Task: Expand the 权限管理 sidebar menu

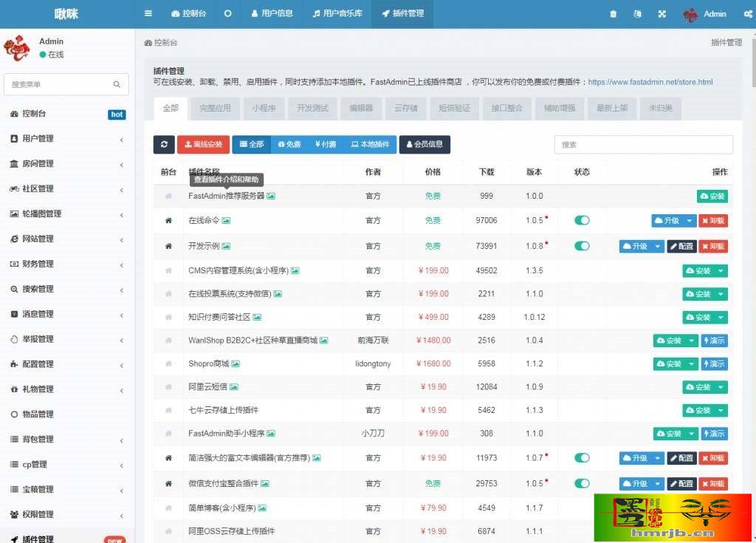Action: click(x=66, y=515)
